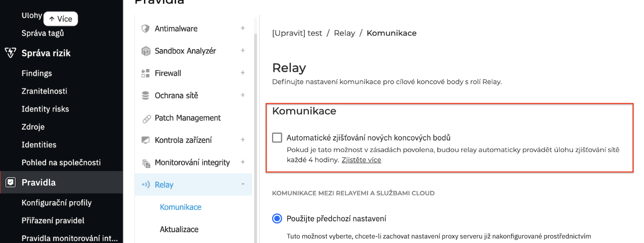This screenshot has height=243, width=644.
Task: Collapse the Relay section minus sign
Action: [x=243, y=184]
